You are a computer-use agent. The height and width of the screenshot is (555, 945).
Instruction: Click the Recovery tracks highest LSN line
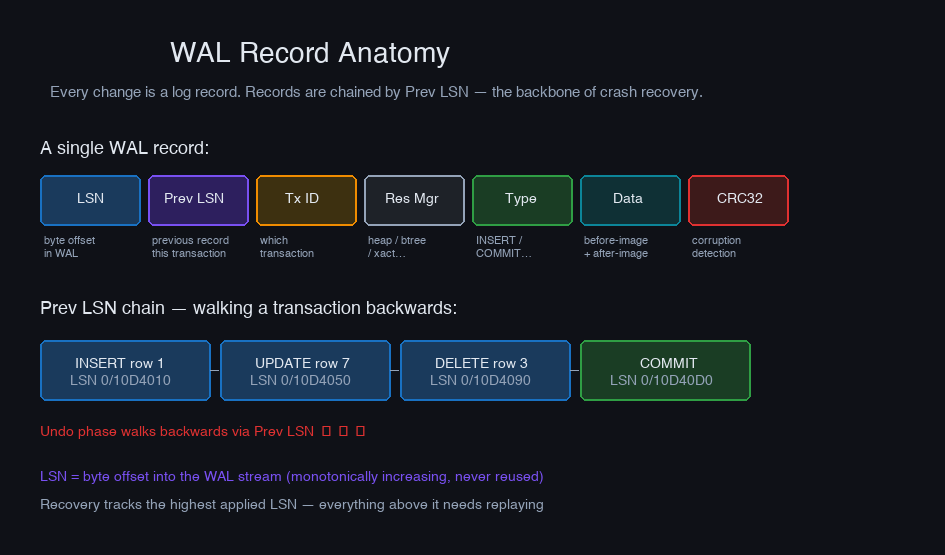pos(291,505)
